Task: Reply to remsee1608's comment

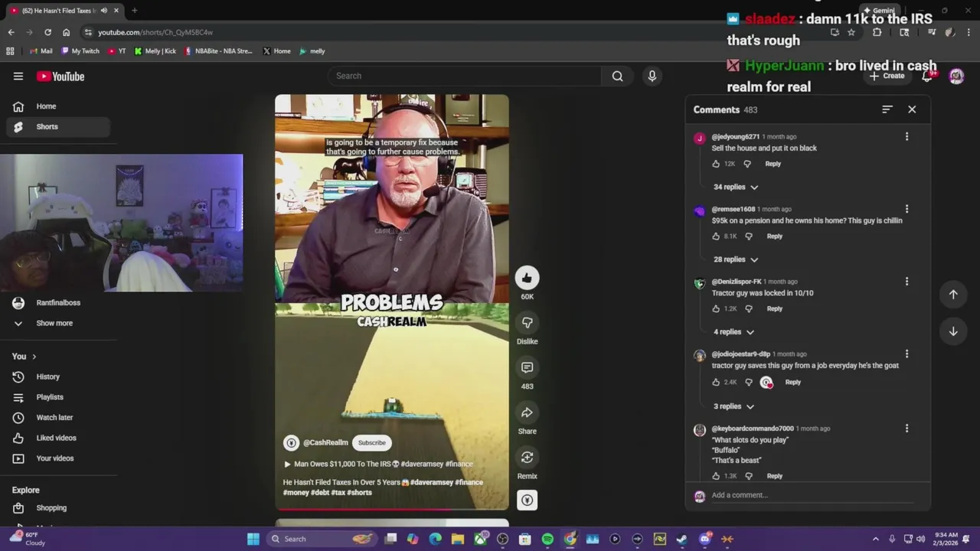Action: 775,236
